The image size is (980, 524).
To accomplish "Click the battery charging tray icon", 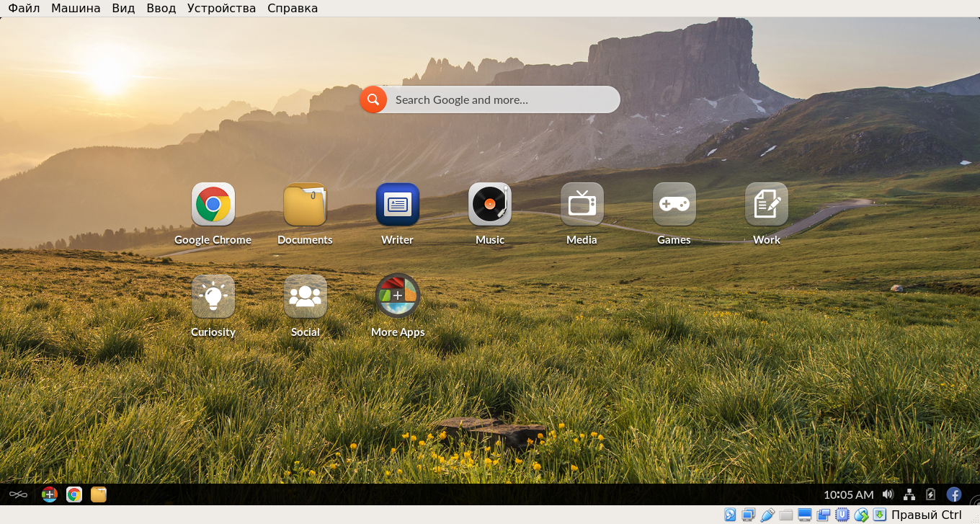I will pyautogui.click(x=930, y=494).
